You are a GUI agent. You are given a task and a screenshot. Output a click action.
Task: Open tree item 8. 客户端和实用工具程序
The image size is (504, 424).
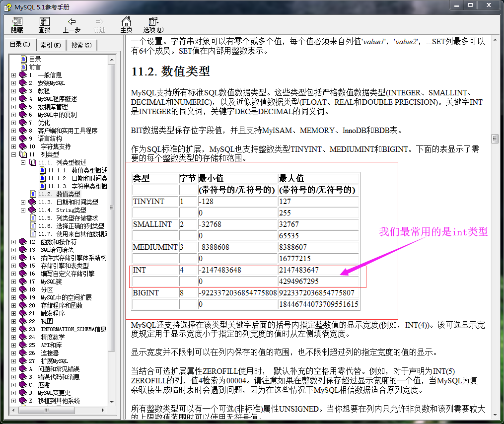click(63, 131)
